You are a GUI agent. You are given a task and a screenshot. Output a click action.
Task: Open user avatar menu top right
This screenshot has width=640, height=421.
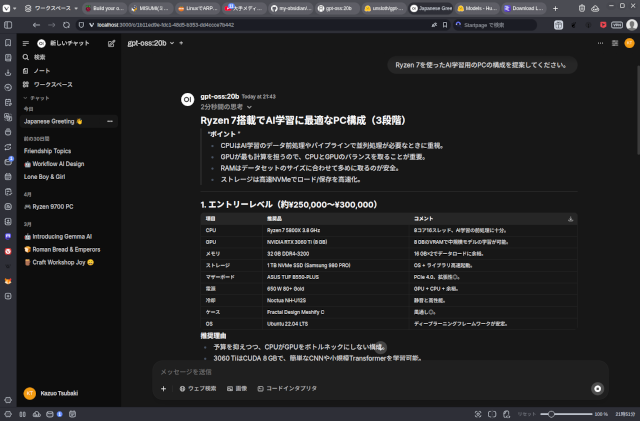[x=629, y=43]
